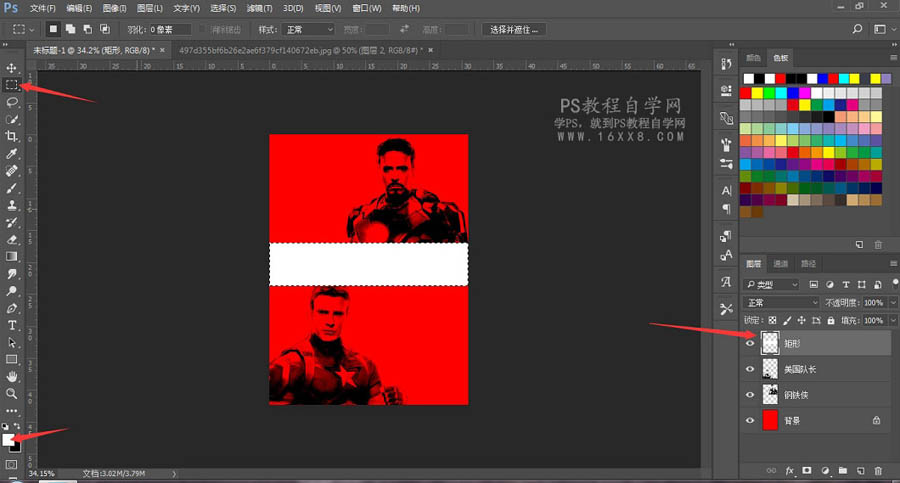Open the 窗口(W) menu
The height and width of the screenshot is (483, 900).
click(x=367, y=8)
